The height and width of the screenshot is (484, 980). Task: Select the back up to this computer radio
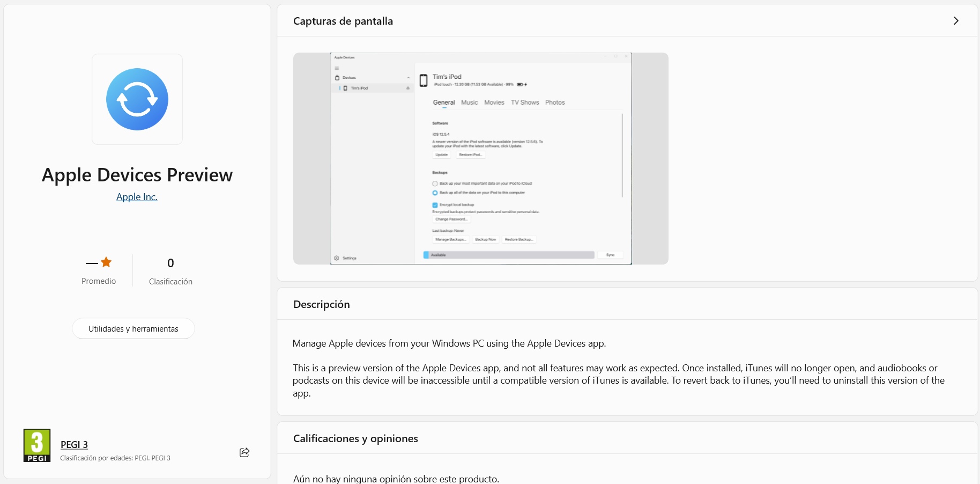(x=435, y=193)
